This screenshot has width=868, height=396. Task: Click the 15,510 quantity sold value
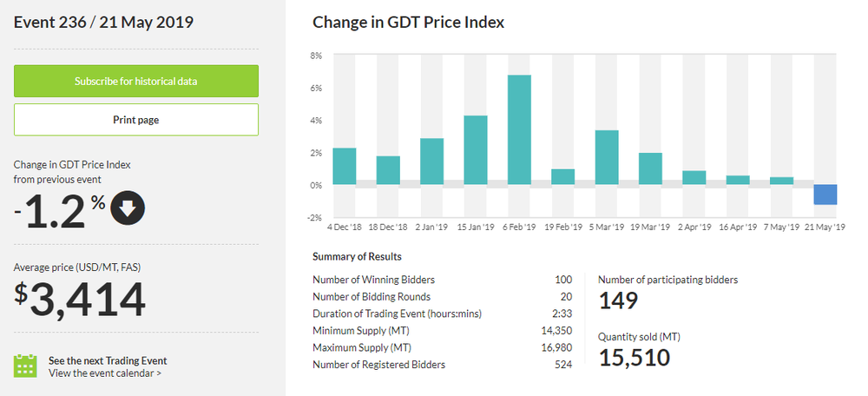pos(635,356)
